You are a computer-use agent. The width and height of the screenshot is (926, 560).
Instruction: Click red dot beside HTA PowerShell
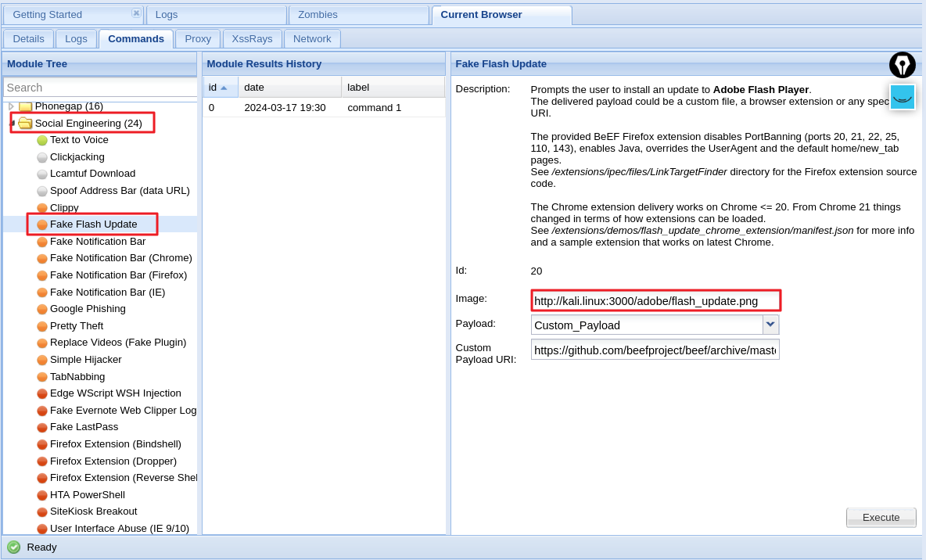tap(42, 496)
